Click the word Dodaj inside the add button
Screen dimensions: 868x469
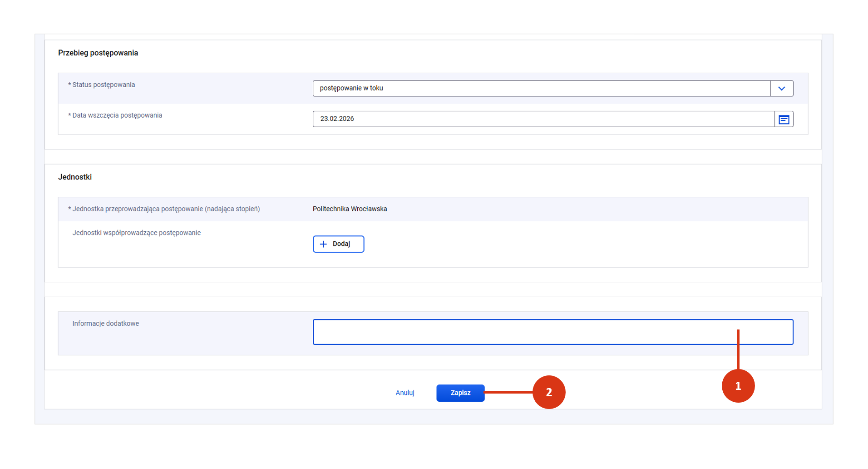coord(341,244)
